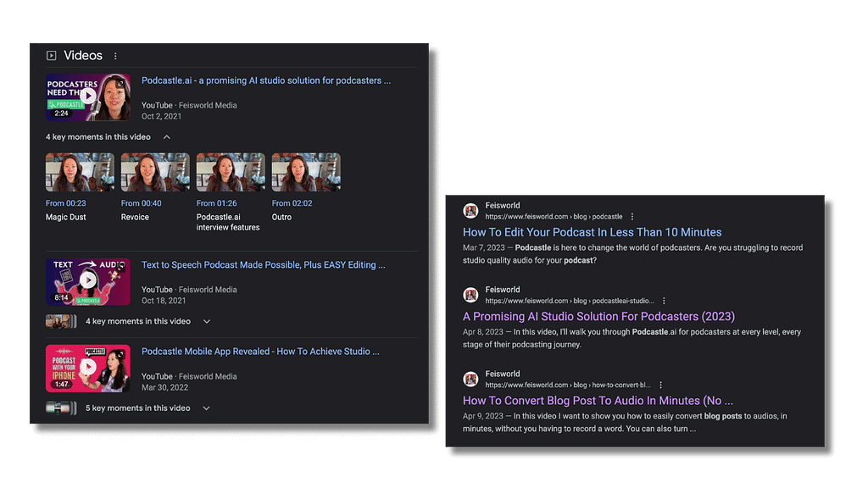Open the Podcastle.ai interview features moment thumbnail

click(231, 172)
